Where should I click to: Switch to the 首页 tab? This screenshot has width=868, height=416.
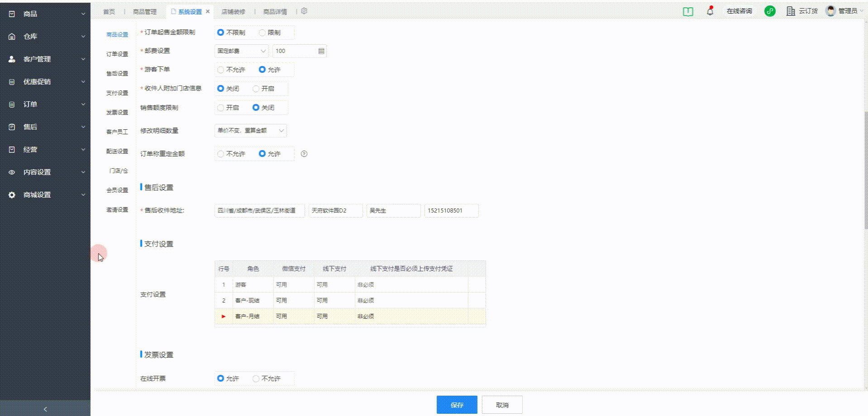click(x=109, y=12)
